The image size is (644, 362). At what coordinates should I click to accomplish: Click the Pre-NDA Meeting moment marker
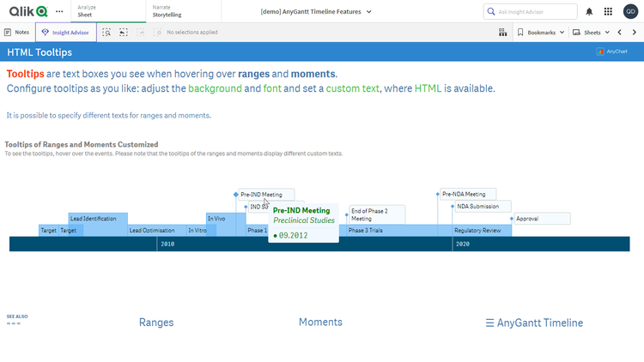coord(439,194)
